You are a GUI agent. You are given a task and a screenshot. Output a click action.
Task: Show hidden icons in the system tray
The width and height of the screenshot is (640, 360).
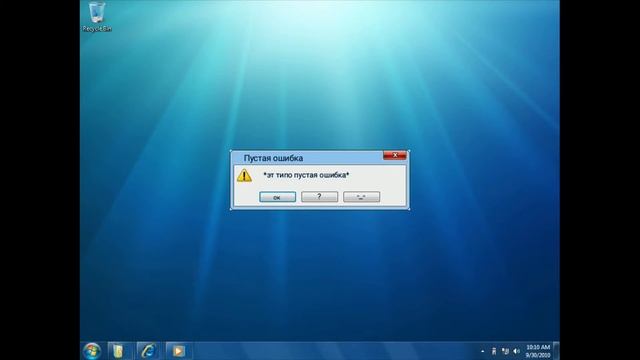(x=482, y=351)
